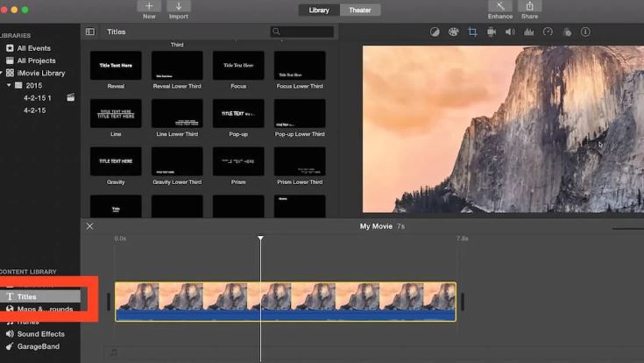Select the Focus title thumbnail
This screenshot has width=644, height=363.
pyautogui.click(x=238, y=66)
